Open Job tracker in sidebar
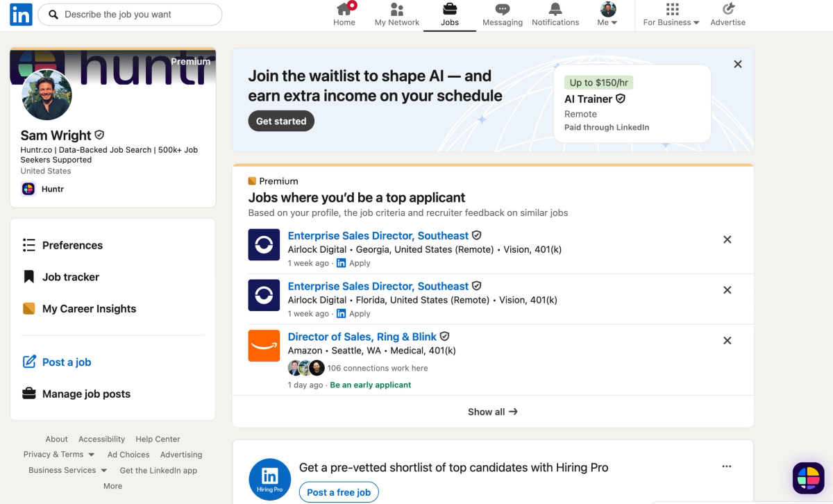Viewport: 833px width, 504px height. tap(71, 277)
